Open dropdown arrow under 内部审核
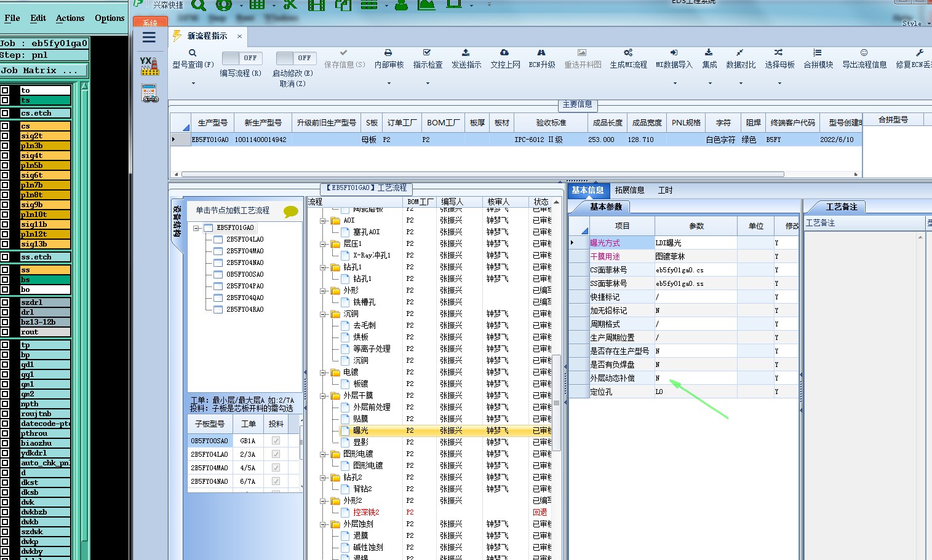 389,83
